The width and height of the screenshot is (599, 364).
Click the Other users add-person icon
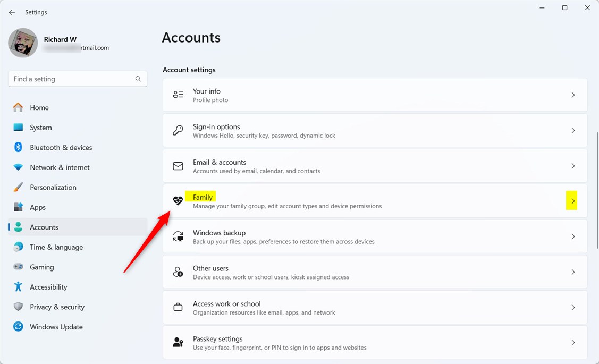tap(178, 272)
